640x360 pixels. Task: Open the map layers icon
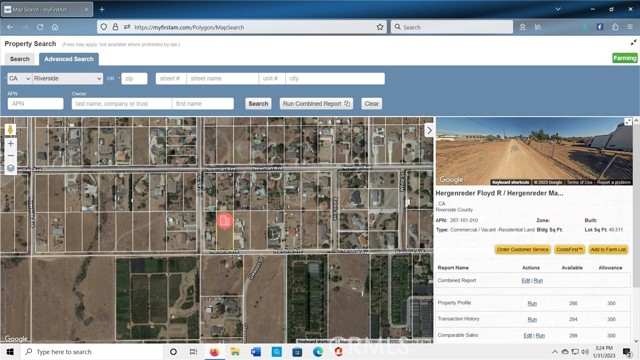[11, 168]
